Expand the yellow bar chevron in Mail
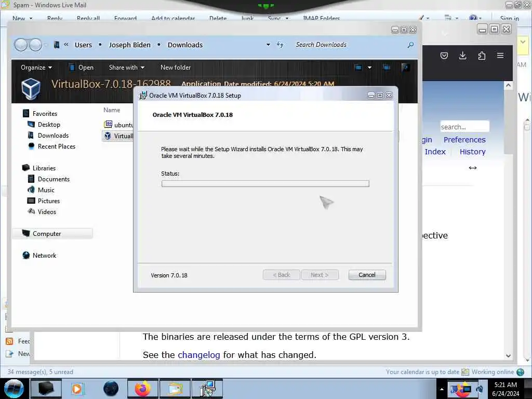Image resolution: width=532 pixels, height=399 pixels. coord(523,42)
